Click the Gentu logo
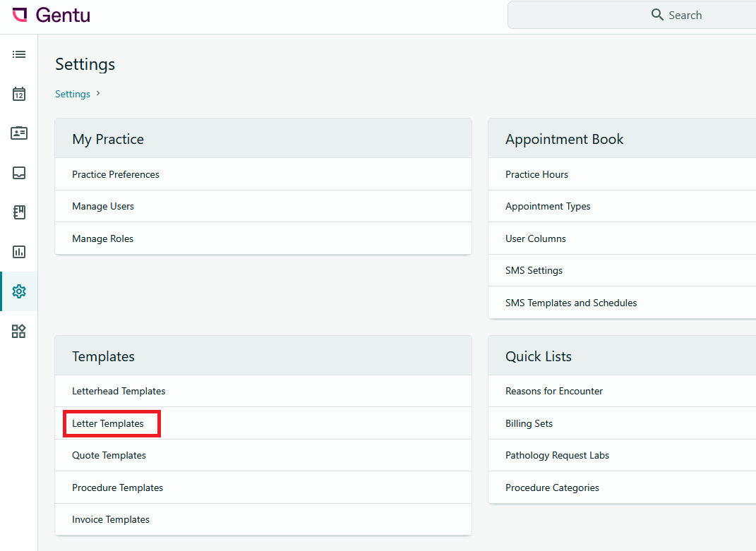 (52, 15)
